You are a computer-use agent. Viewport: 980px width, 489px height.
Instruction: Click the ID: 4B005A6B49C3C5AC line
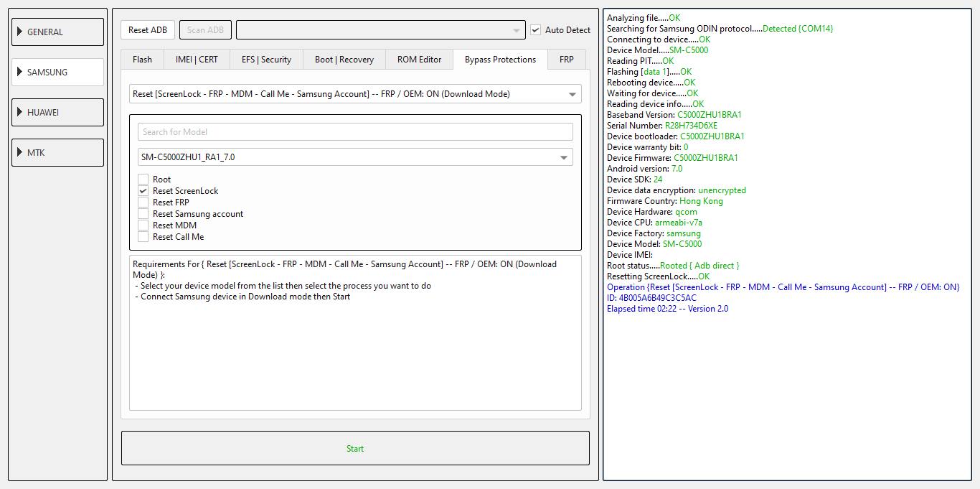pos(651,298)
